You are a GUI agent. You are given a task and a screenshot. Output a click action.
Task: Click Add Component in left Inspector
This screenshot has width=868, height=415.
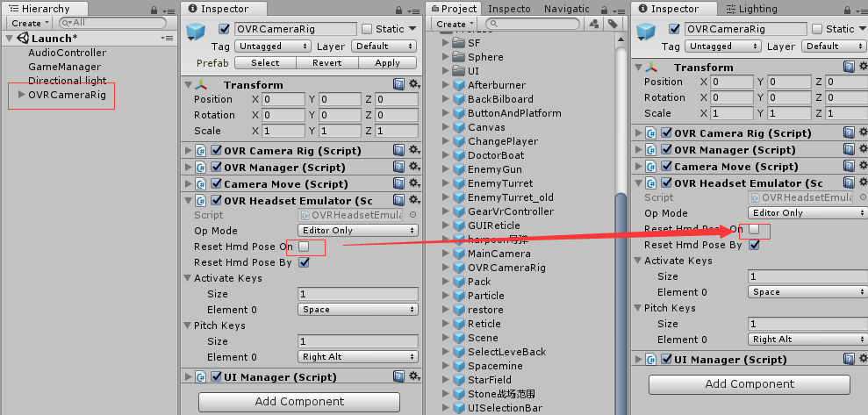(x=299, y=402)
